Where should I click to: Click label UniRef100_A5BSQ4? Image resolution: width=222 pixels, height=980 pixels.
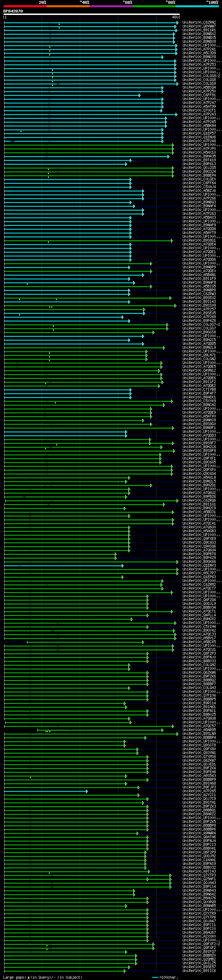(199, 88)
